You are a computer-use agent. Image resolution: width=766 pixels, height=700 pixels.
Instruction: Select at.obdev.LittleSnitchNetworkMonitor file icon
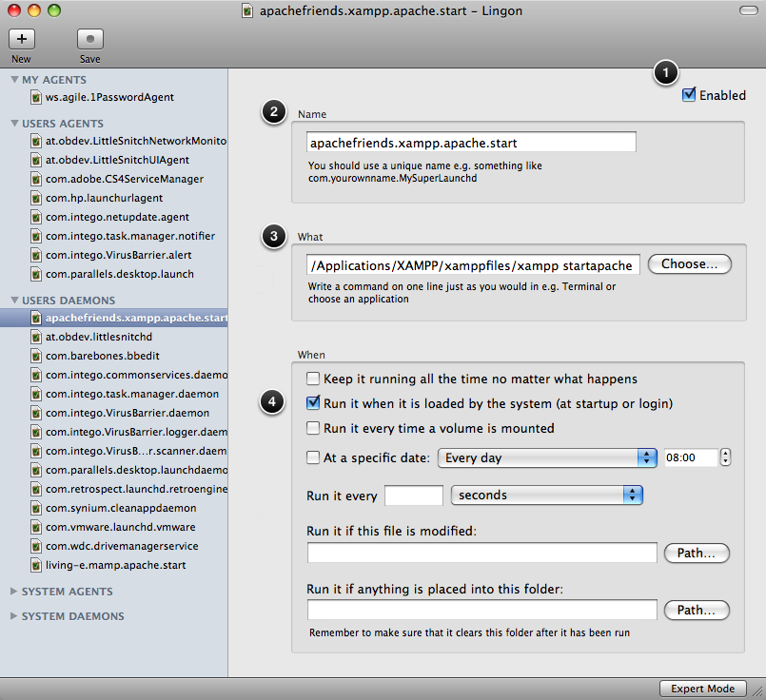click(x=35, y=142)
